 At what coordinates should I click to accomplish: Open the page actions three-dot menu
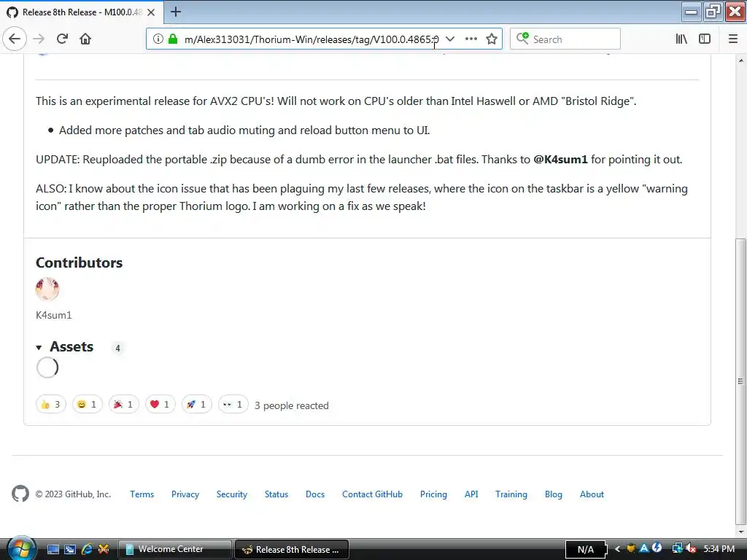(471, 39)
